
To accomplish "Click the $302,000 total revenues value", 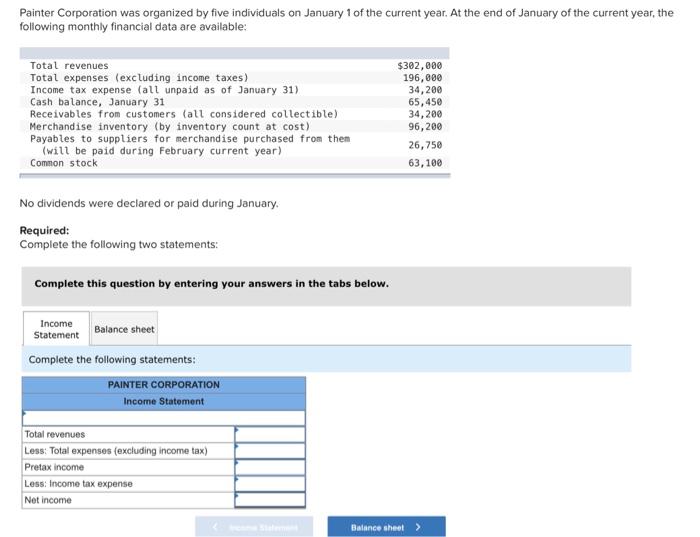I will coord(420,66).
